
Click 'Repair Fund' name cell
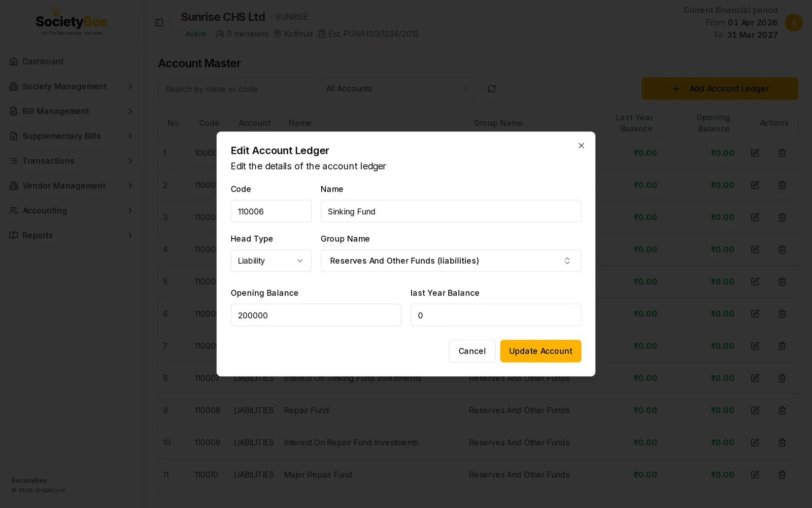click(307, 410)
